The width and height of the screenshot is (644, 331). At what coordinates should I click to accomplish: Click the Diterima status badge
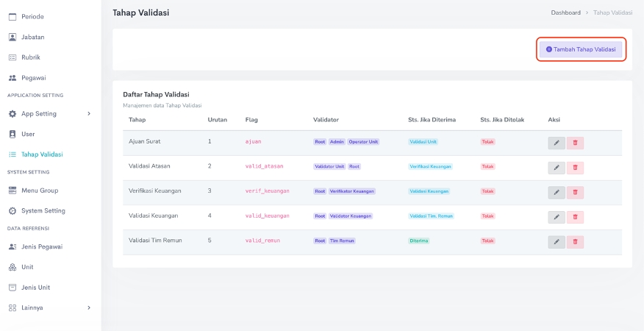[x=419, y=241]
